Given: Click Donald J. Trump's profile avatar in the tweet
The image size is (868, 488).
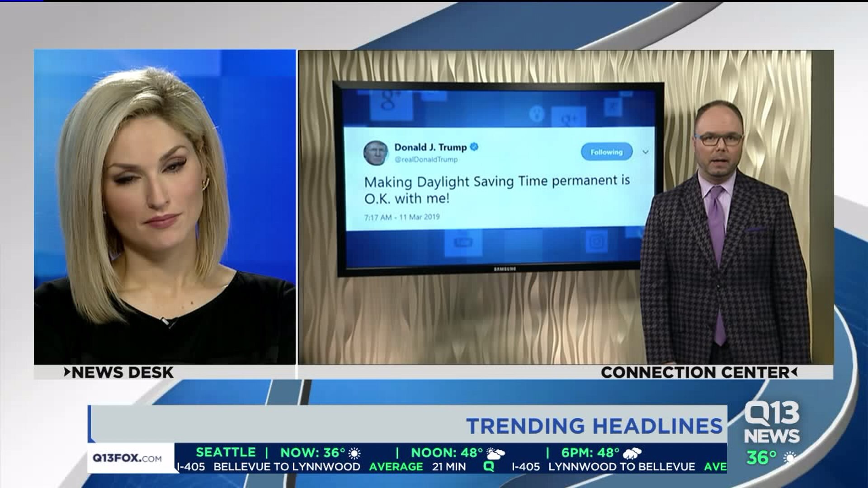Looking at the screenshot, I should click(x=376, y=153).
